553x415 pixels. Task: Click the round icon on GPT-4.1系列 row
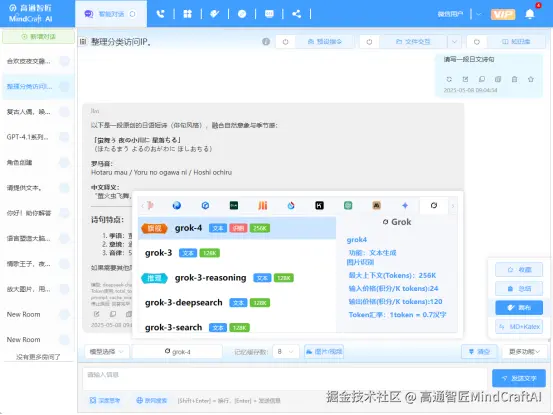tap(64, 137)
